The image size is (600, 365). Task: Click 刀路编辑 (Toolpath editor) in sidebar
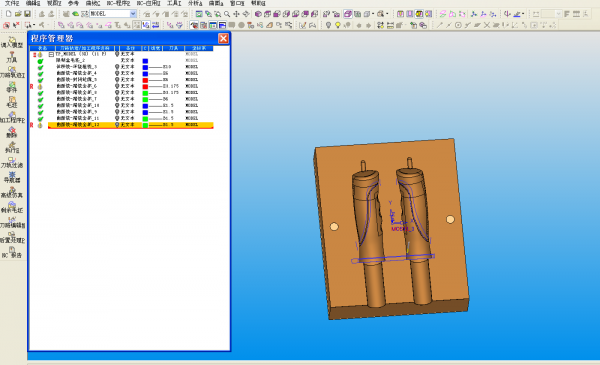(12, 222)
